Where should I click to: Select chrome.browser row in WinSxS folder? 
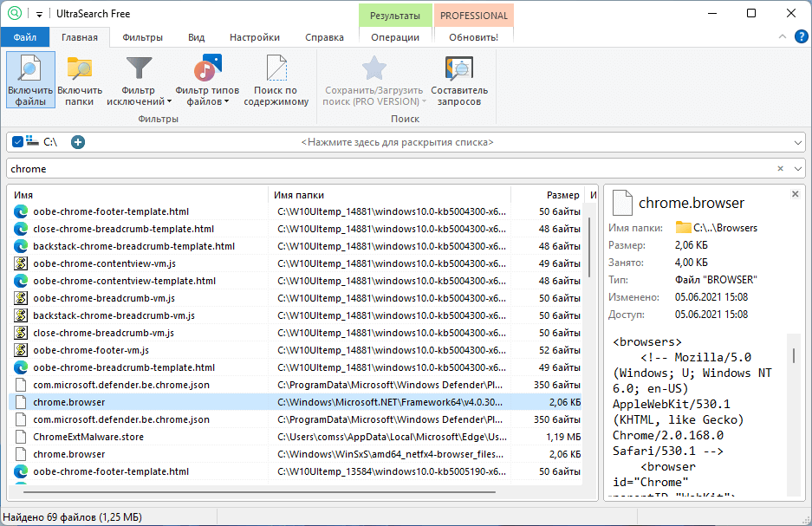tap(296, 454)
